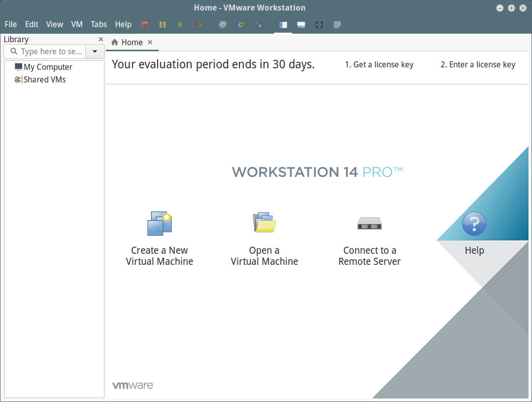
Task: Click the Unity mode toolbar icon
Action: coord(337,25)
